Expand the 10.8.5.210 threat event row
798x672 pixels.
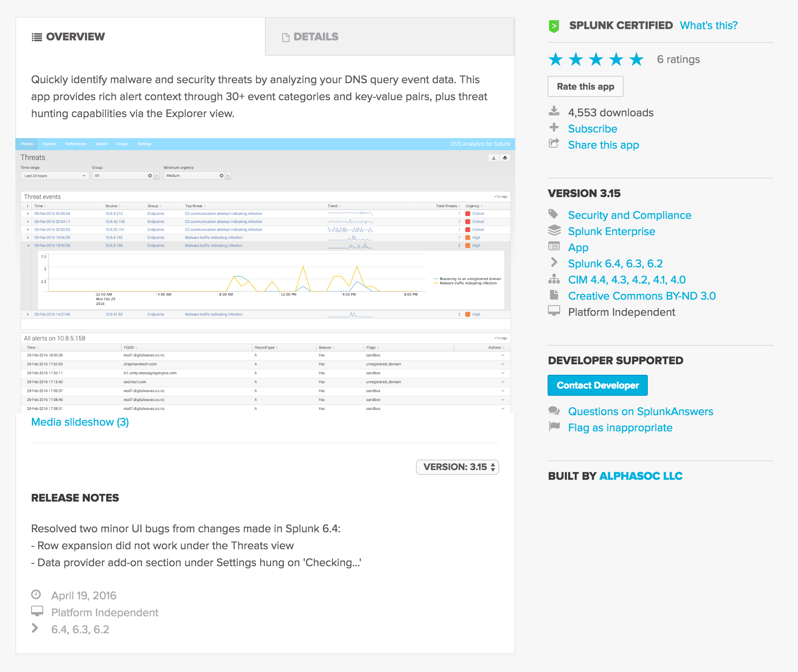(28, 214)
